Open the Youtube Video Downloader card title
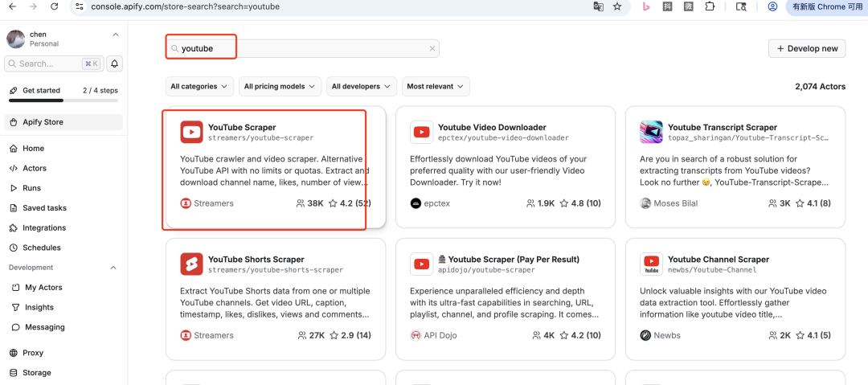This screenshot has width=868, height=385. coord(492,127)
